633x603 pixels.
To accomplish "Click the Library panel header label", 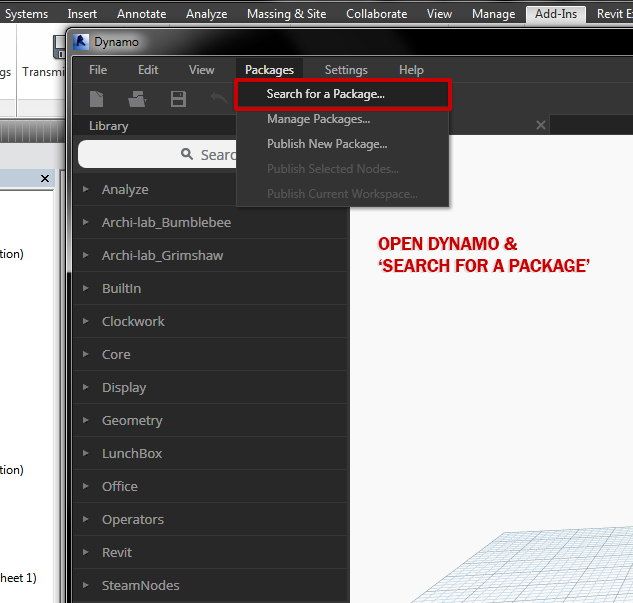I will point(109,126).
